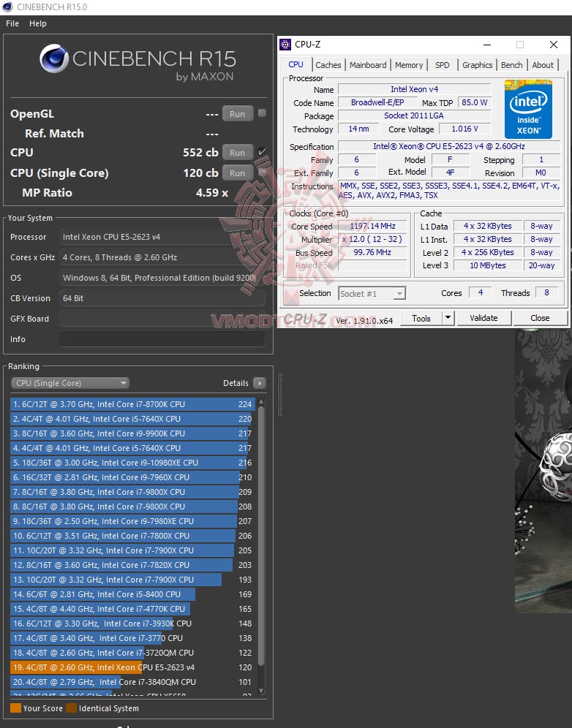The width and height of the screenshot is (572, 728).
Task: Select highlighted Xeon E5-2623 v4 ranking row
Action: 133,667
